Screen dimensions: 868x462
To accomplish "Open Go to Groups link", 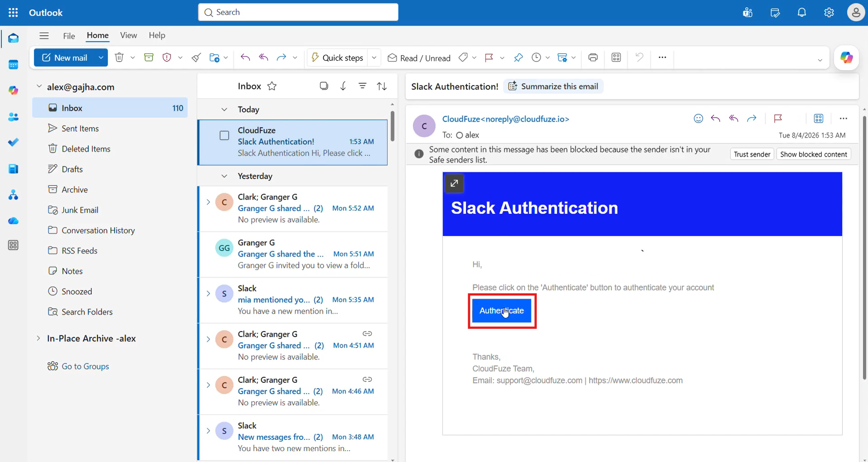I will tap(85, 366).
